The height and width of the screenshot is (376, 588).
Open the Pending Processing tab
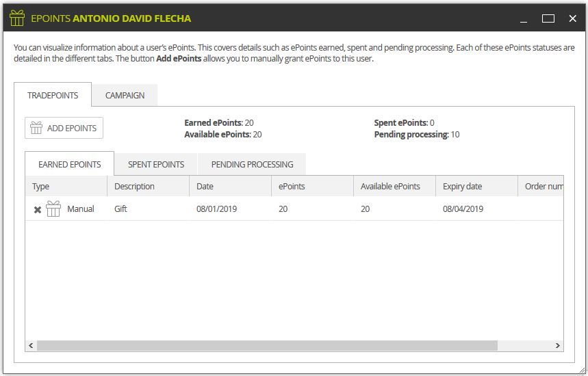[x=252, y=164]
